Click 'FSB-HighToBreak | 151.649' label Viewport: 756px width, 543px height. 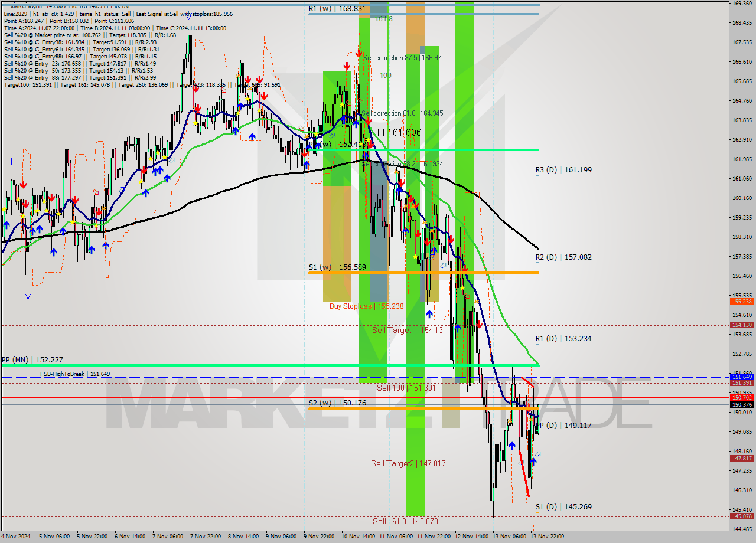point(75,374)
